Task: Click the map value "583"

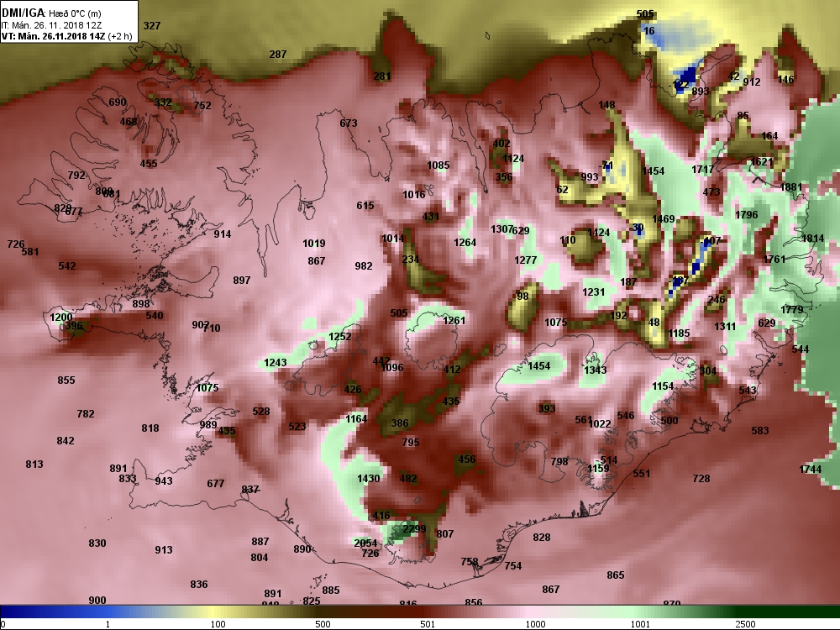Action: point(760,431)
